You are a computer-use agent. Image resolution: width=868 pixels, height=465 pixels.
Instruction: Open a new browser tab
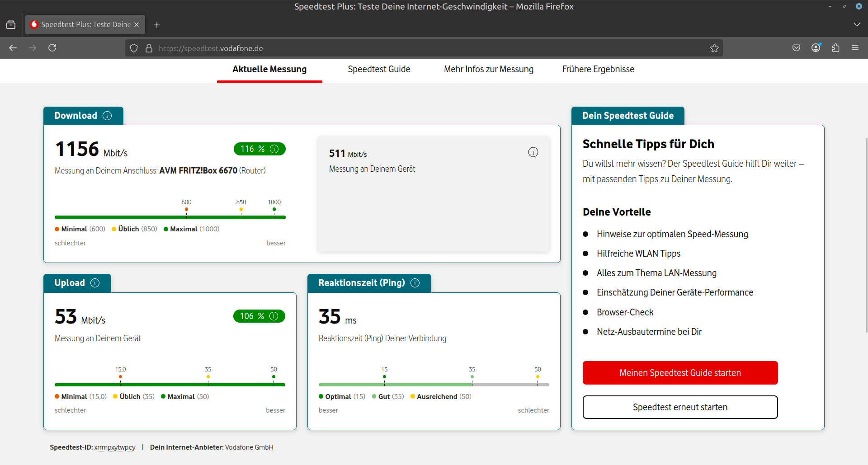pos(157,25)
